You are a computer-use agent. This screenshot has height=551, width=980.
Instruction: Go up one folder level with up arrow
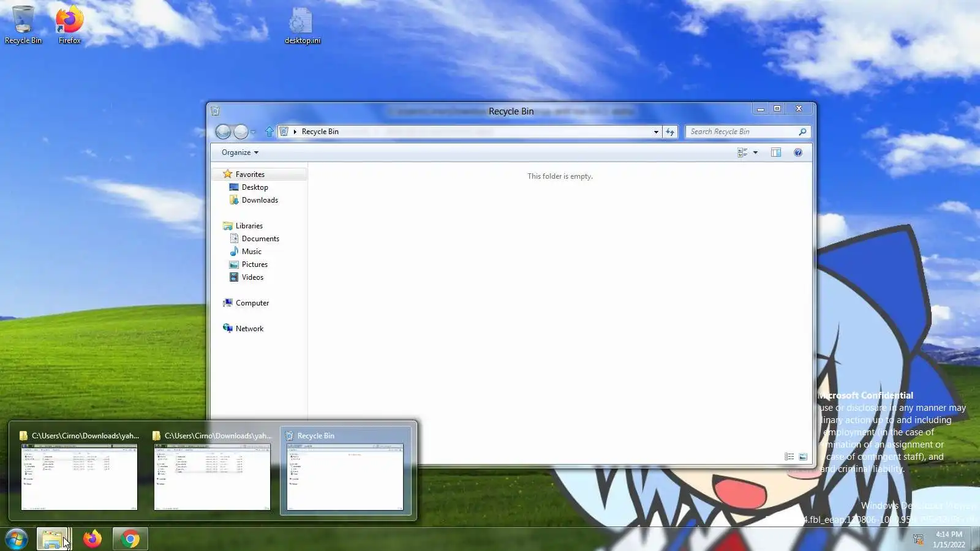(269, 132)
